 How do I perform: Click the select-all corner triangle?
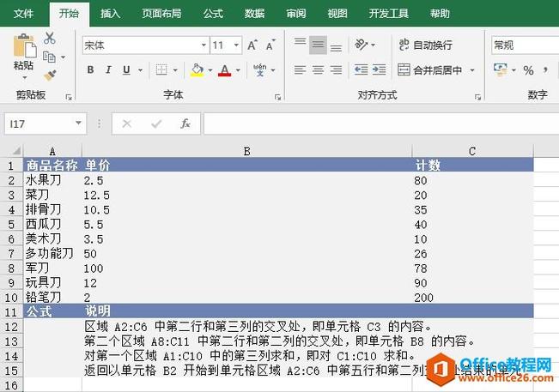pyautogui.click(x=16, y=151)
